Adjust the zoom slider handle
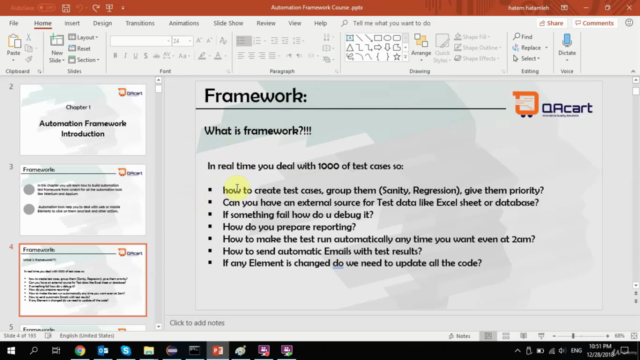The image size is (640, 360). (x=573, y=336)
